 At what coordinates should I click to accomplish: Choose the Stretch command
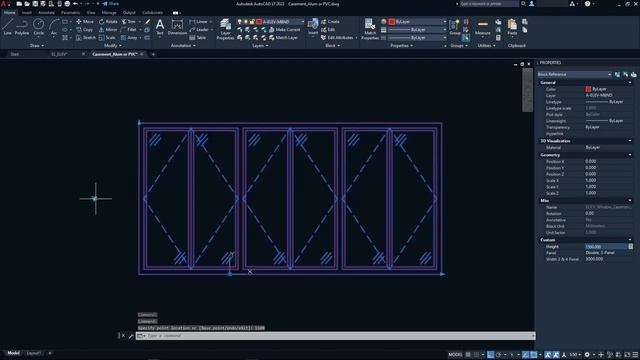coord(86,38)
